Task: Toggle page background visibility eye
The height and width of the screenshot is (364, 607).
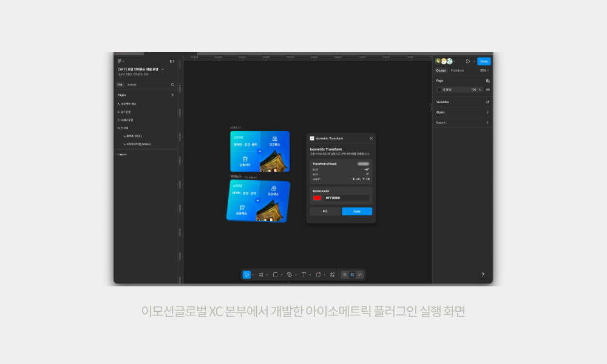Action: click(488, 90)
